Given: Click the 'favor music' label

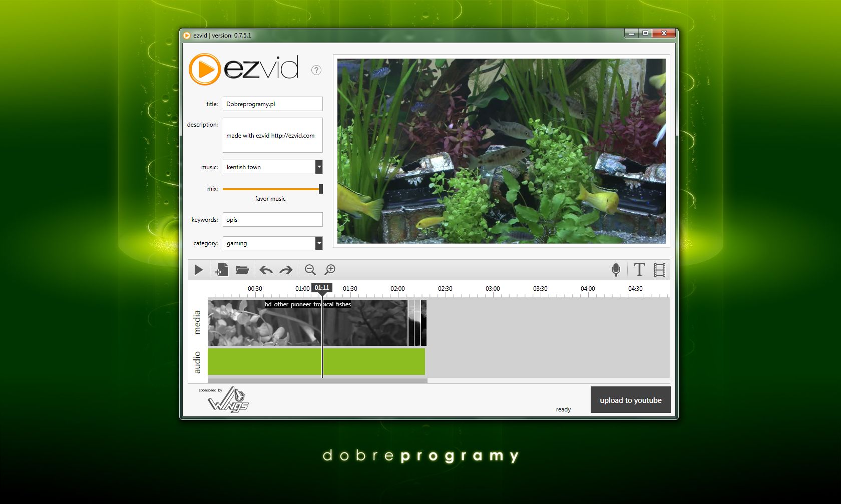Looking at the screenshot, I should pyautogui.click(x=270, y=199).
